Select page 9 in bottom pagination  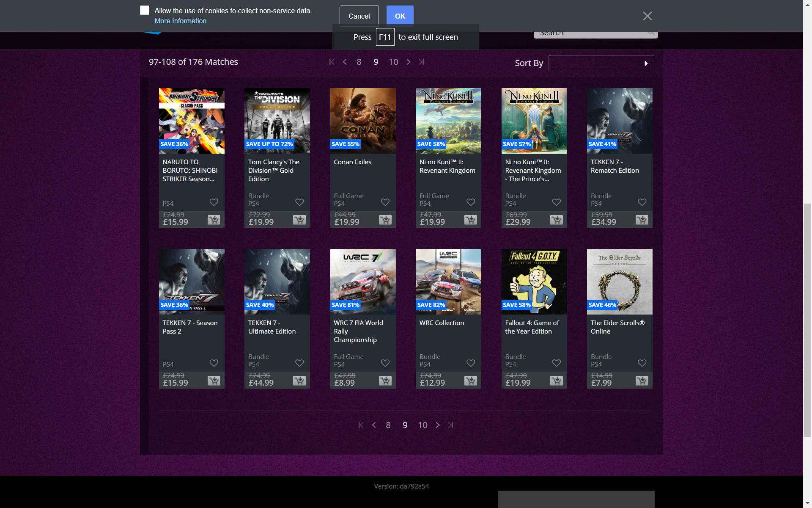click(405, 425)
